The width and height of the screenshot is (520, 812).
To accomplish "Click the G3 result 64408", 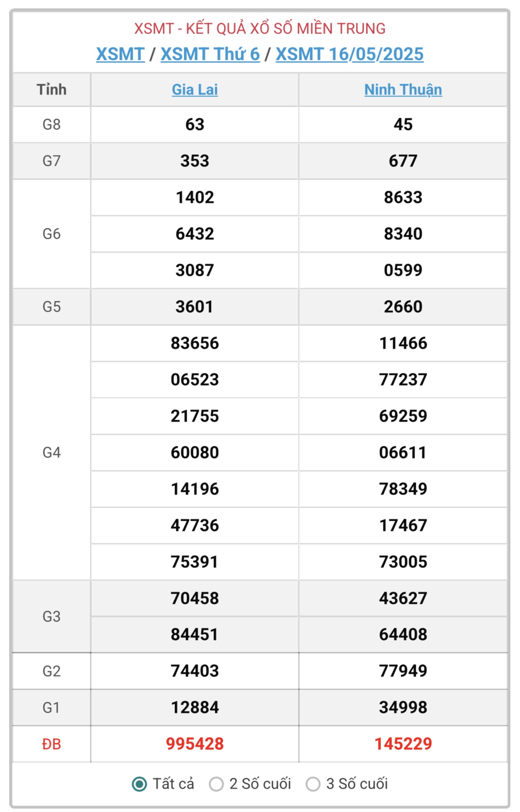I will (403, 634).
